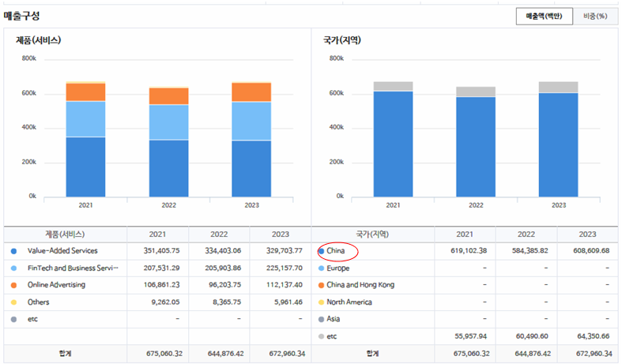Screen dimensions: 622x364
Task: Click the yellow Others legend dot
Action: pos(14,302)
